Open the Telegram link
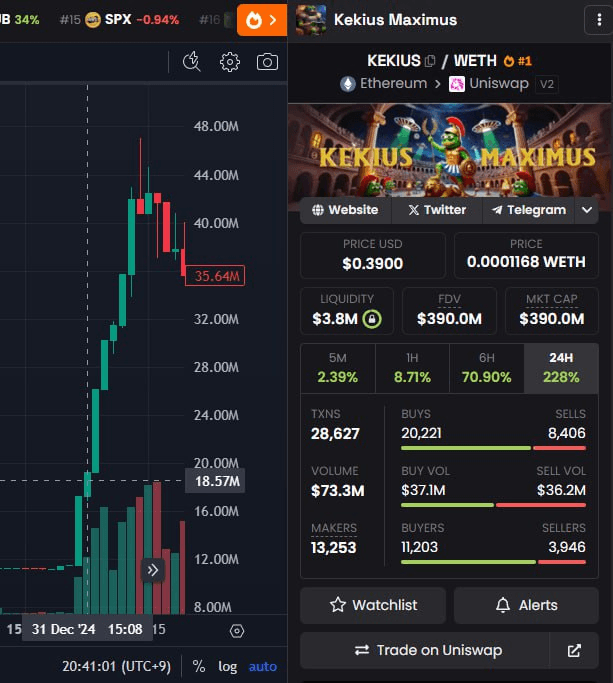The height and width of the screenshot is (683, 613). click(x=528, y=210)
